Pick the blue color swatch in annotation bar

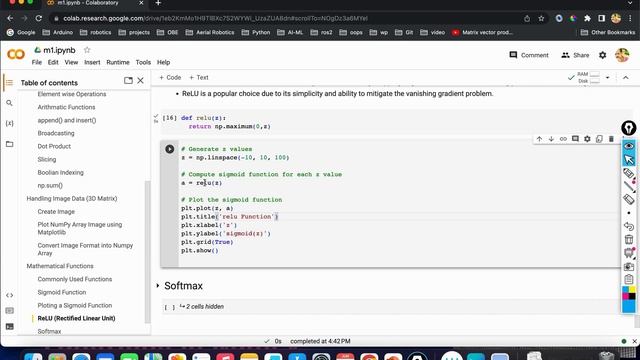click(629, 306)
